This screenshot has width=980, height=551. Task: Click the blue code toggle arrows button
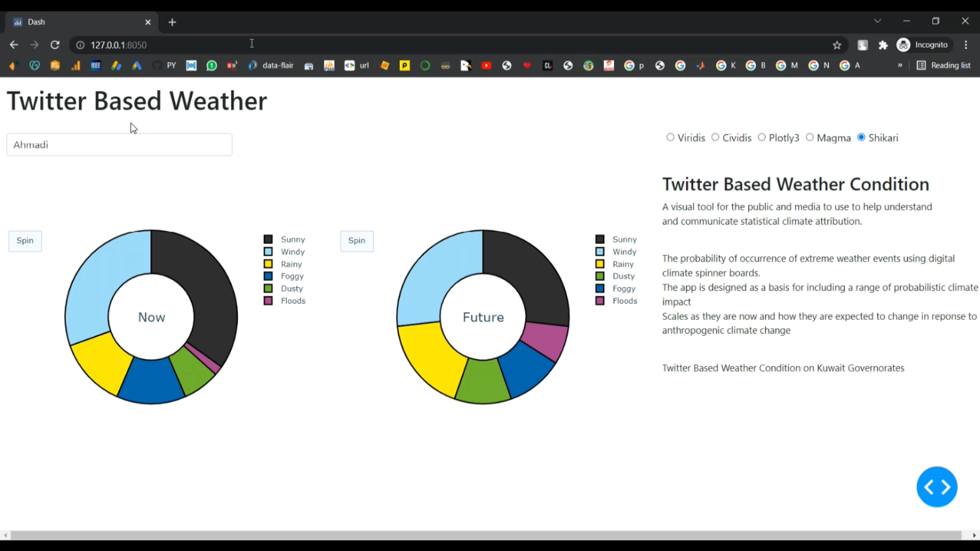(x=936, y=487)
